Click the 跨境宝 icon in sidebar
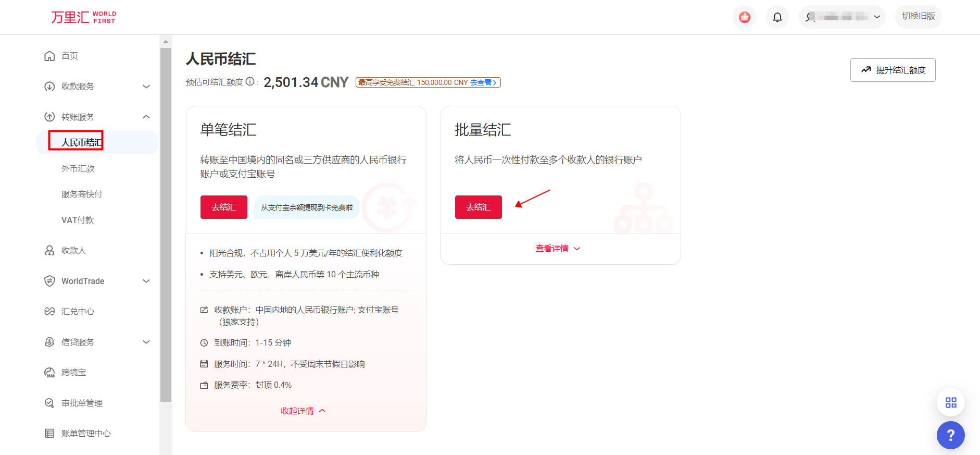980x455 pixels. coord(49,373)
